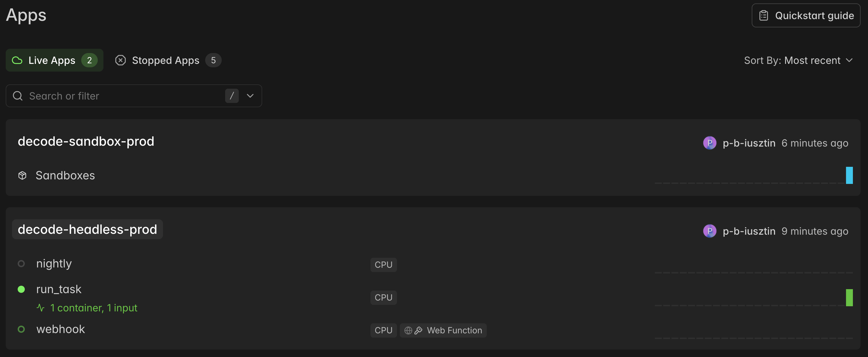Click the green run_task status dot
This screenshot has width=868, height=357.
tap(21, 289)
